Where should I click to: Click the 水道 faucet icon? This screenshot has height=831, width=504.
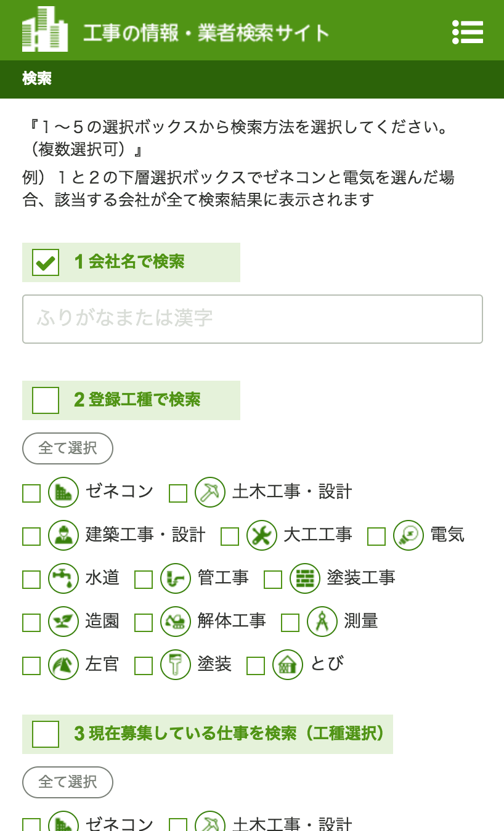tap(63, 578)
